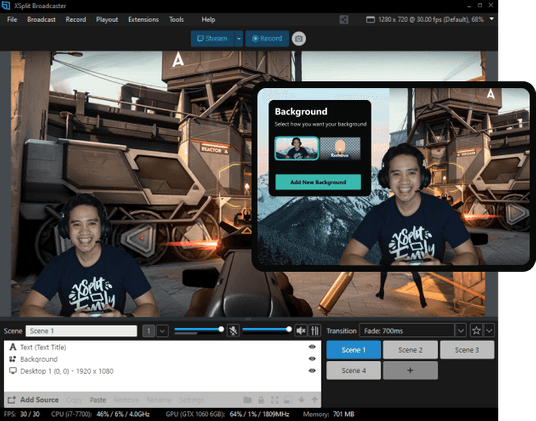
Task: Click the lock source icon
Action: (261, 399)
